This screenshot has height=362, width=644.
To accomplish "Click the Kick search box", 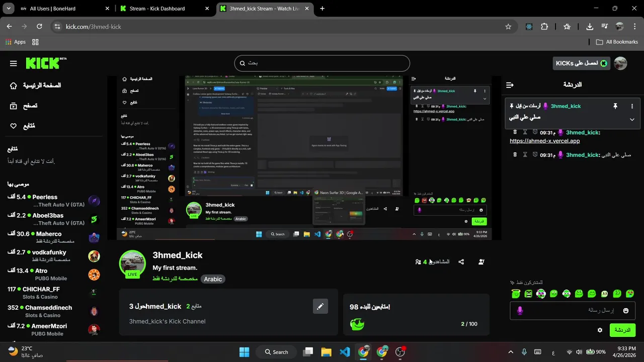I will [322, 63].
